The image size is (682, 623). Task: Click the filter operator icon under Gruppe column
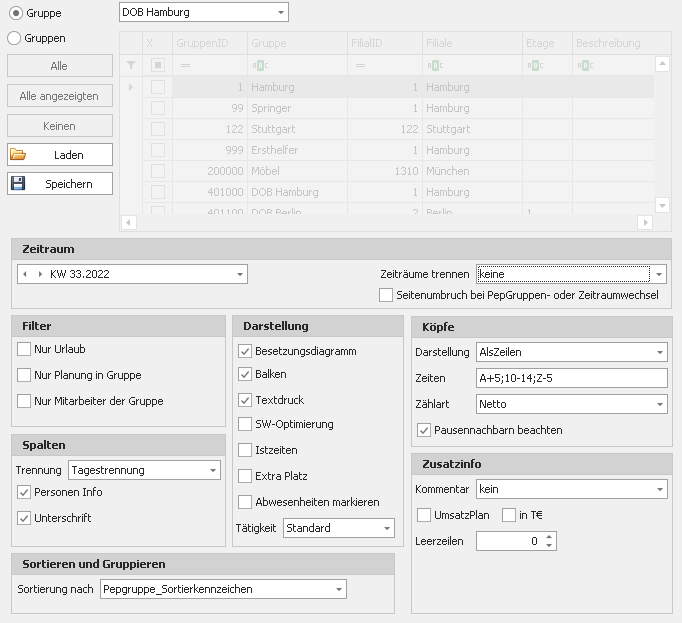258,65
